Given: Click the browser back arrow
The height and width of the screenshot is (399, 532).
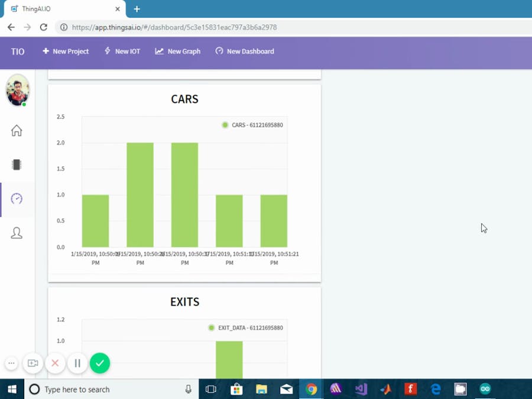Looking at the screenshot, I should click(11, 27).
